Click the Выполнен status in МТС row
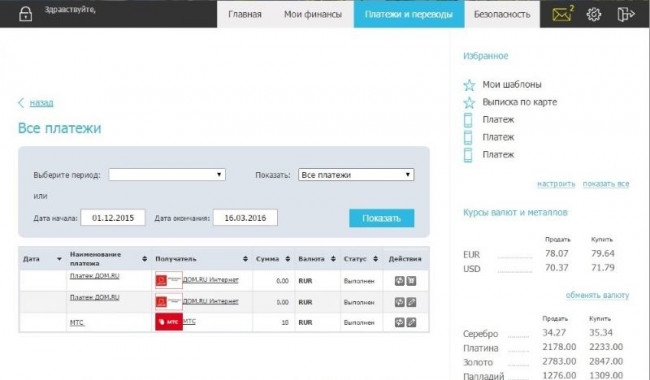The height and width of the screenshot is (380, 650). (x=359, y=322)
